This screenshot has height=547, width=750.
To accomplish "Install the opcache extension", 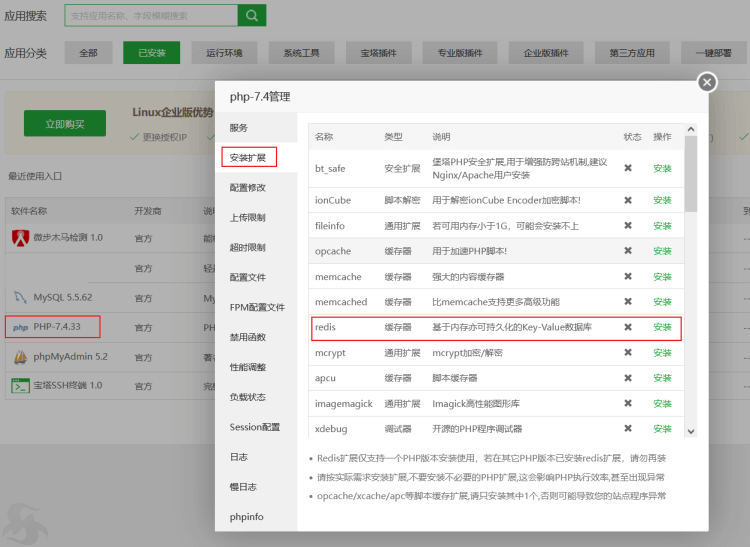I will pyautogui.click(x=662, y=251).
